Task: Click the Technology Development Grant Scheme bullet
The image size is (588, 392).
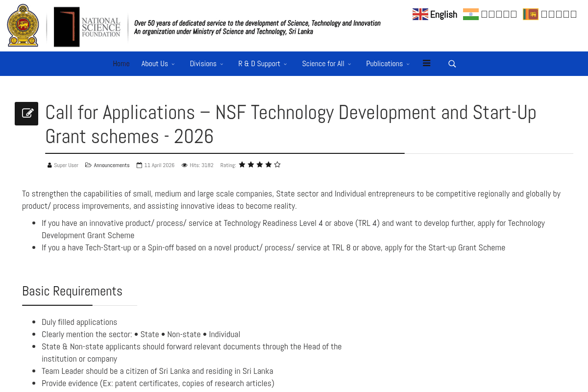Action: (x=293, y=229)
